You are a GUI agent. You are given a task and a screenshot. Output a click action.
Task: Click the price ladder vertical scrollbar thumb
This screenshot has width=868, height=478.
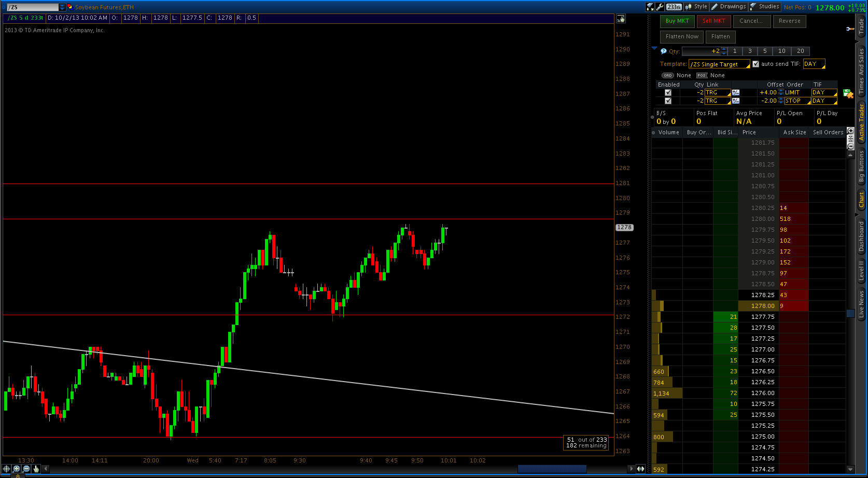pos(850,313)
